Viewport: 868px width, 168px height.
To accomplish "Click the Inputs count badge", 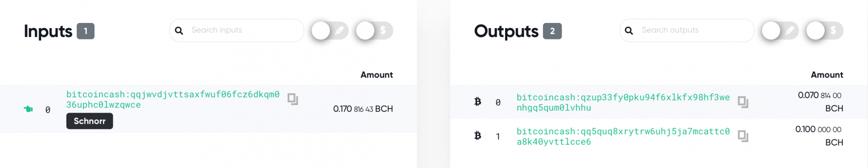I will click(x=85, y=31).
